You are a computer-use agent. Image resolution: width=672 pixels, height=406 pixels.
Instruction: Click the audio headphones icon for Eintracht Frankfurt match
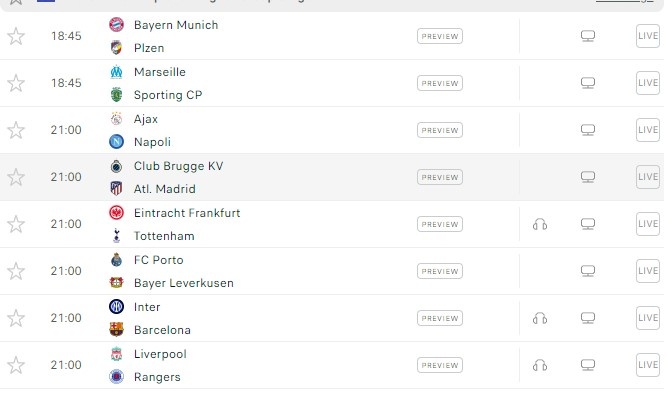[540, 224]
